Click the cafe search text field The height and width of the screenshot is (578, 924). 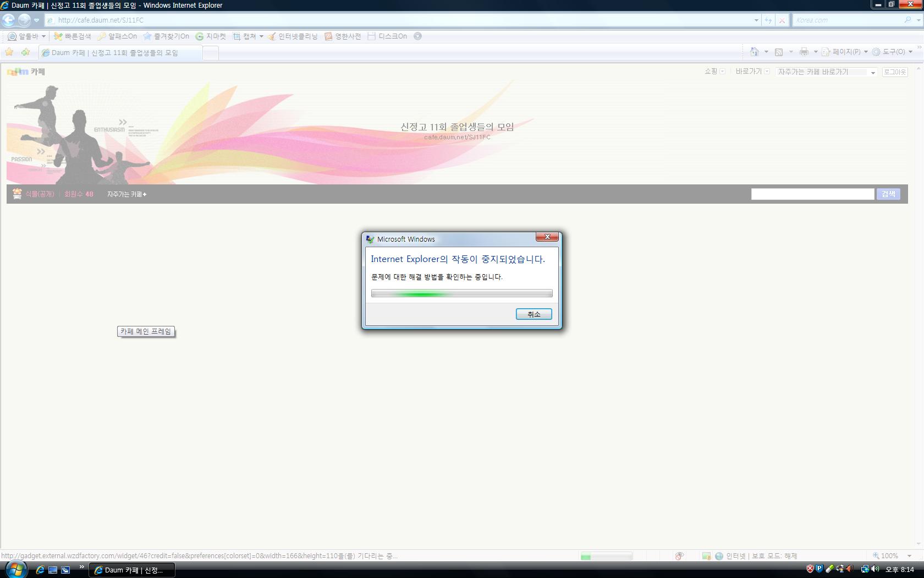[812, 194]
